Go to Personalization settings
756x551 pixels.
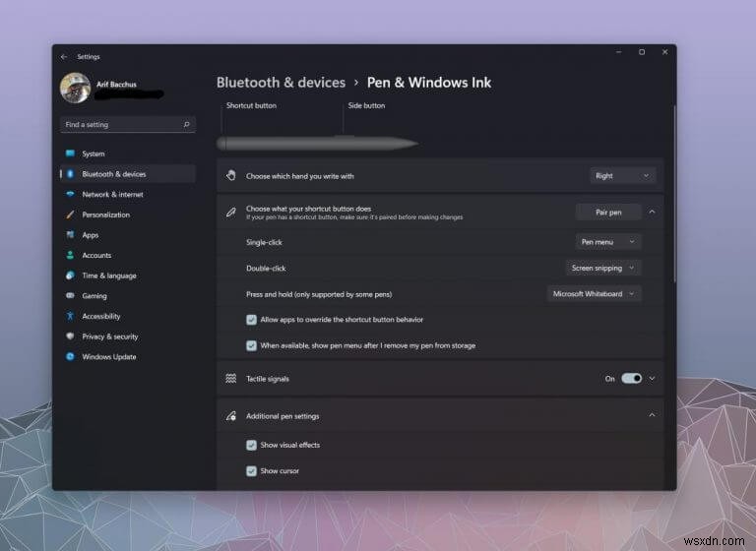pyautogui.click(x=128, y=214)
